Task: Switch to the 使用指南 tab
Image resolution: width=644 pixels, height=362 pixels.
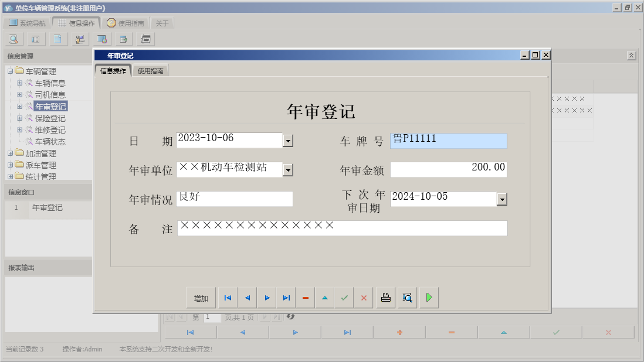Action: pos(151,69)
